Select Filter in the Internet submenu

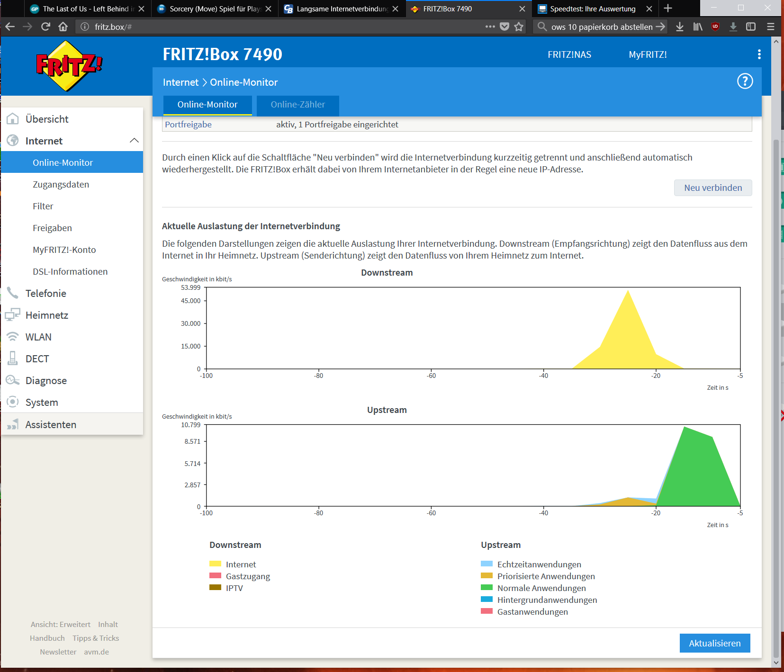click(43, 206)
